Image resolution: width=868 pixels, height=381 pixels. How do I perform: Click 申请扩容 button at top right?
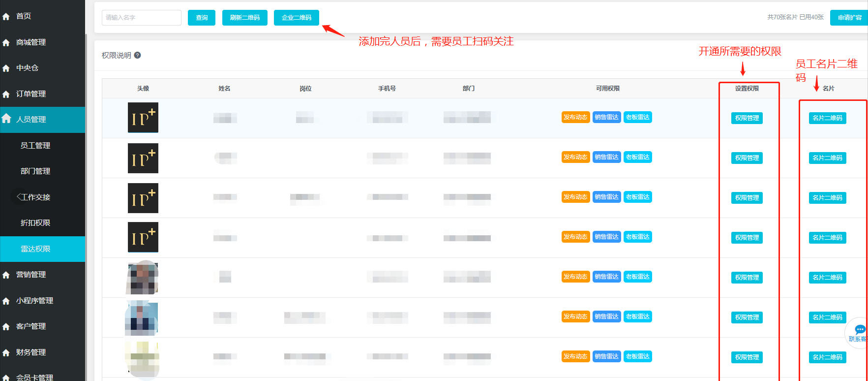[849, 18]
